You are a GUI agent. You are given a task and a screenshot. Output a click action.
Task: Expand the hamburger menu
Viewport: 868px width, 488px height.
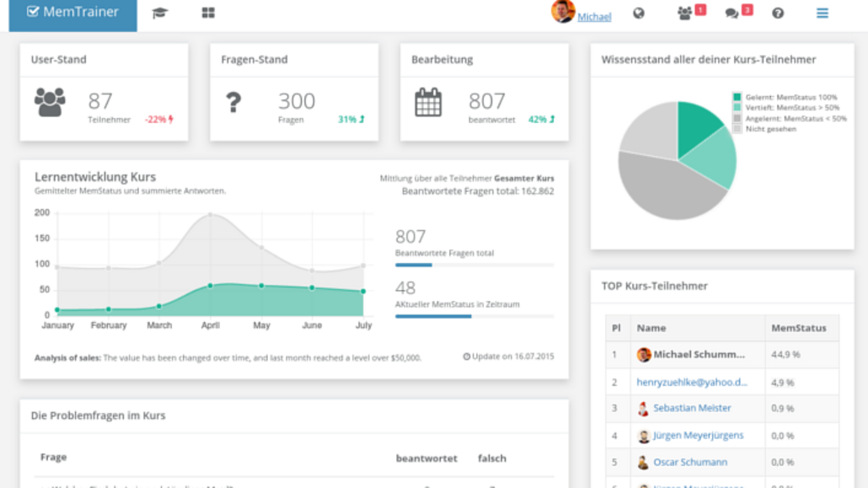[x=822, y=13]
